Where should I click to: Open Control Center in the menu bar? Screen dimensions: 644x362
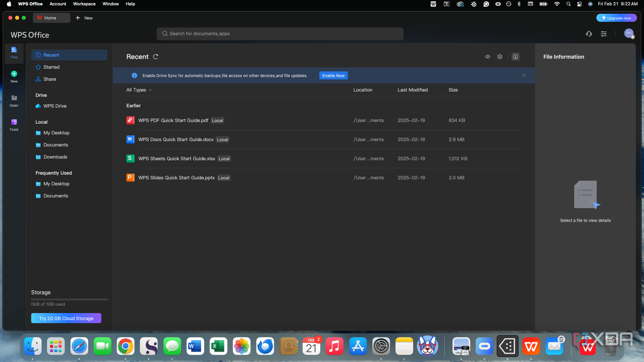click(x=579, y=4)
